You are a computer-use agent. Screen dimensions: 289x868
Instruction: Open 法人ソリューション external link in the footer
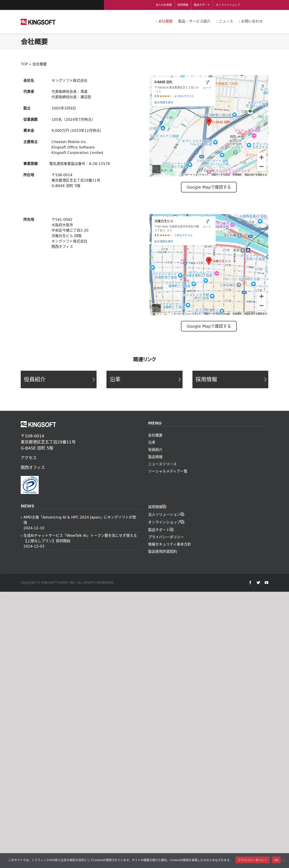click(166, 514)
